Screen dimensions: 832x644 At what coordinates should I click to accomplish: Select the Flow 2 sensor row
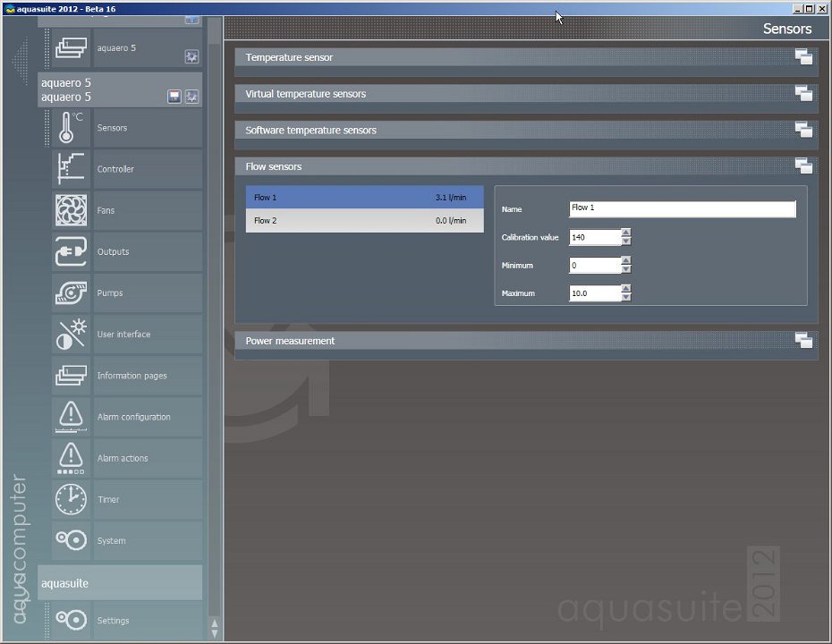pos(364,221)
